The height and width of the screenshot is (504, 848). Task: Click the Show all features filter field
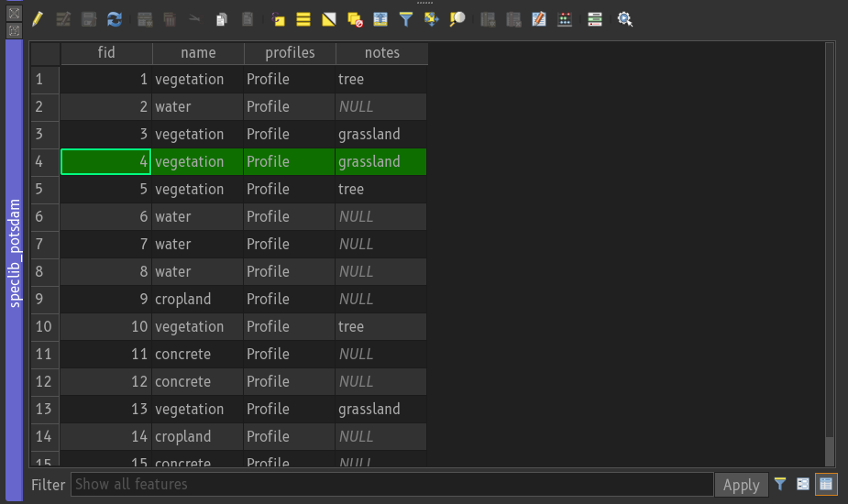(x=392, y=485)
